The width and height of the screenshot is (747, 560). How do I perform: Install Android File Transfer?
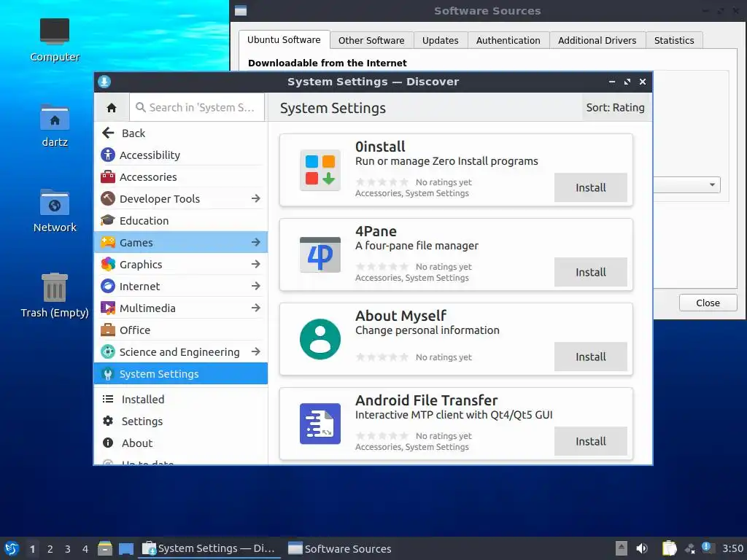point(591,441)
